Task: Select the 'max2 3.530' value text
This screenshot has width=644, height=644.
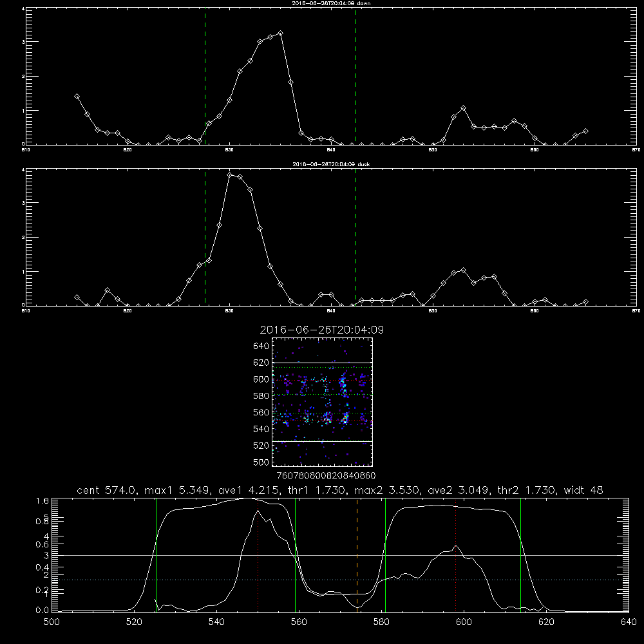Action: [386, 490]
